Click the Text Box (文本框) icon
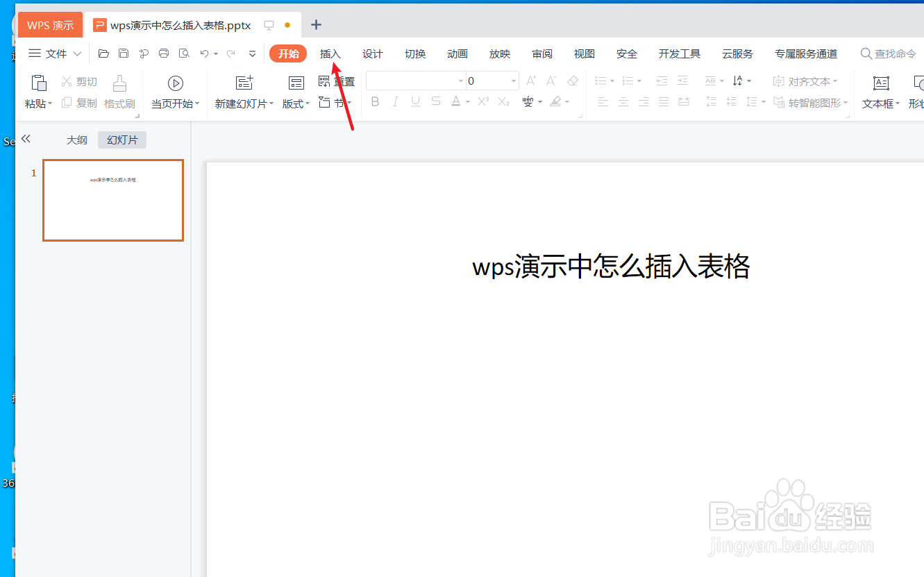 [881, 83]
